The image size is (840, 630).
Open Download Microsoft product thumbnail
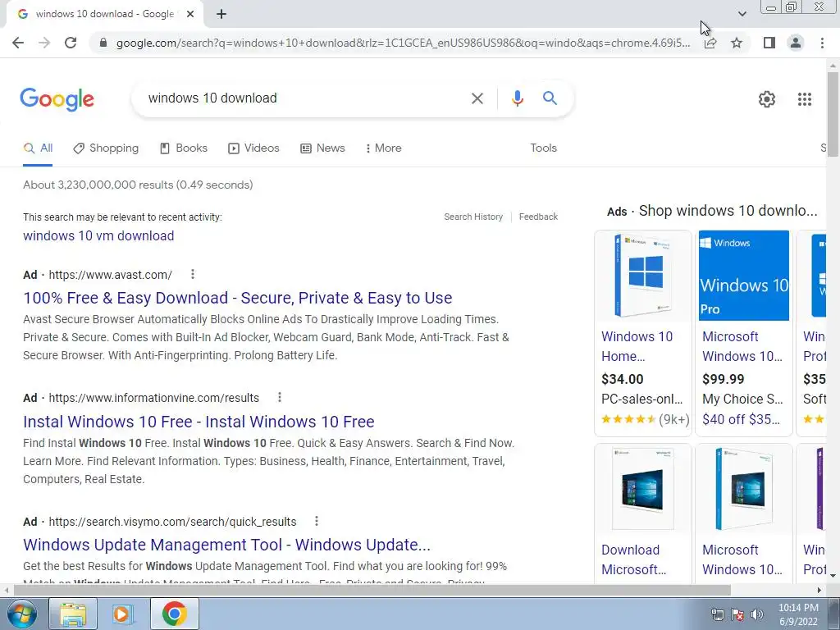tap(643, 489)
